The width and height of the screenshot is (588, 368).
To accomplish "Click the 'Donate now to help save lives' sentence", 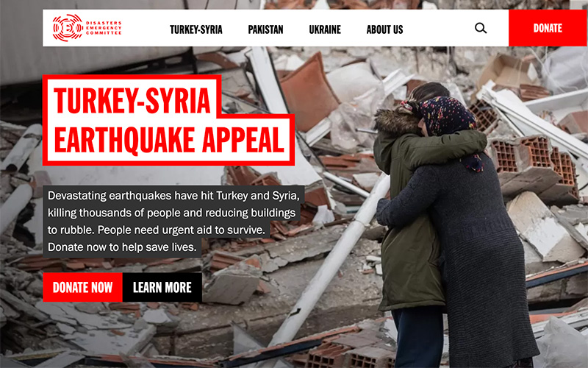I will coord(122,247).
